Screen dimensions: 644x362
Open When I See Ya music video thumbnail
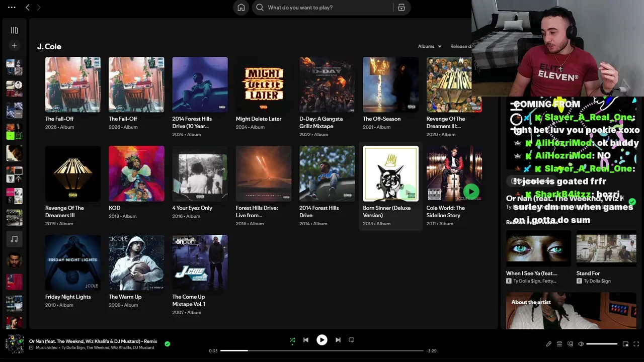[538, 248]
